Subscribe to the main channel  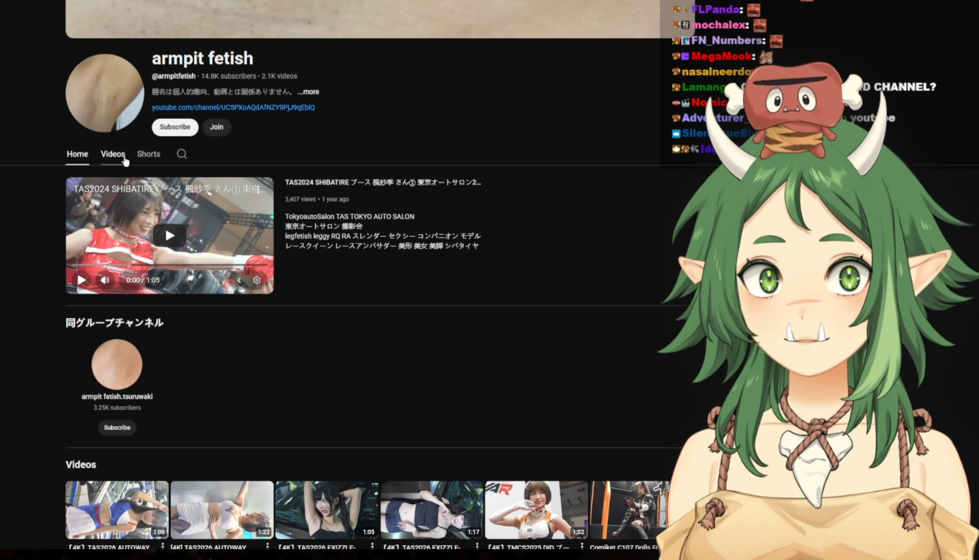click(175, 127)
